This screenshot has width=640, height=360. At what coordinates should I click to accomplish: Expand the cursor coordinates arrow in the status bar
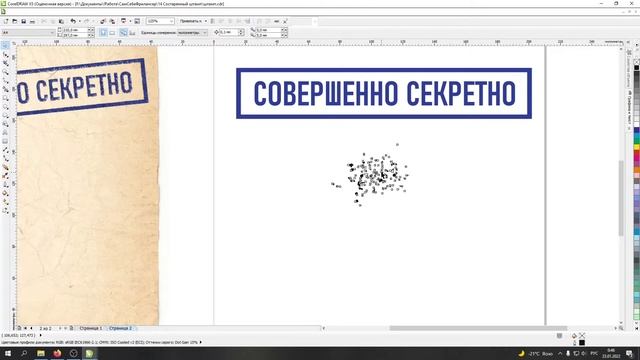(40, 335)
